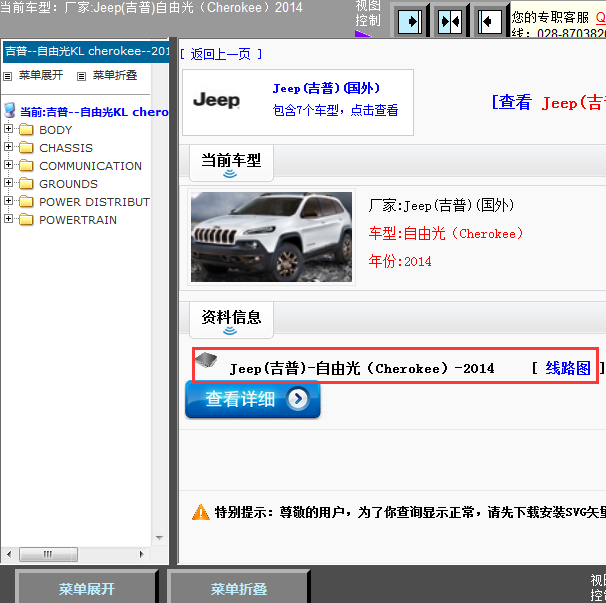Click the 菜单展开 text in sidebar header
The image size is (606, 603).
[x=41, y=75]
